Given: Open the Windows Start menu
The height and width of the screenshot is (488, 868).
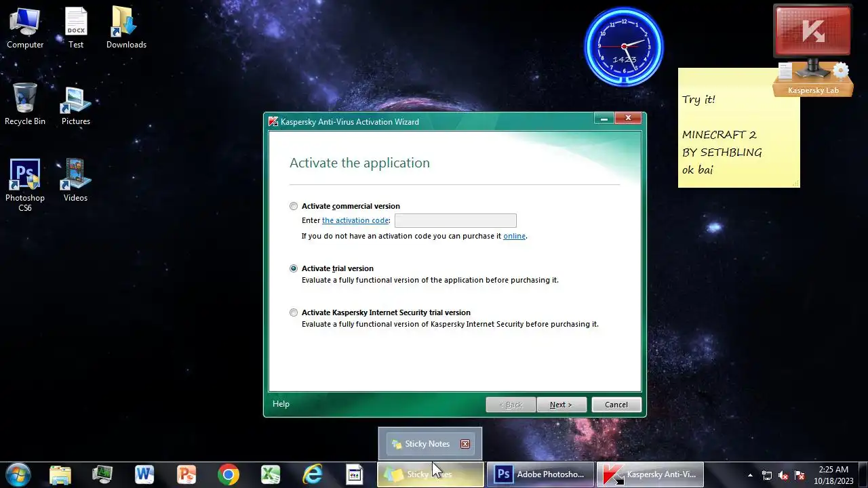Looking at the screenshot, I should tap(18, 474).
